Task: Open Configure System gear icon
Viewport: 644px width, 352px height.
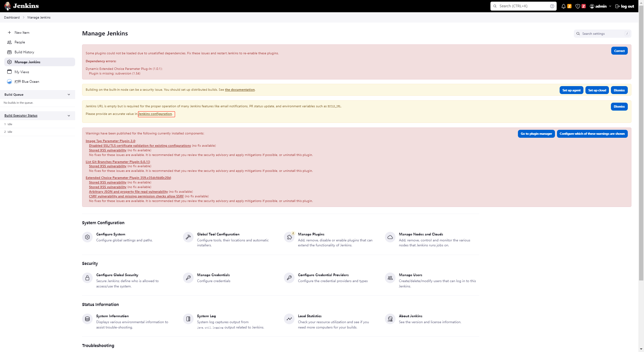Action: [x=87, y=237]
